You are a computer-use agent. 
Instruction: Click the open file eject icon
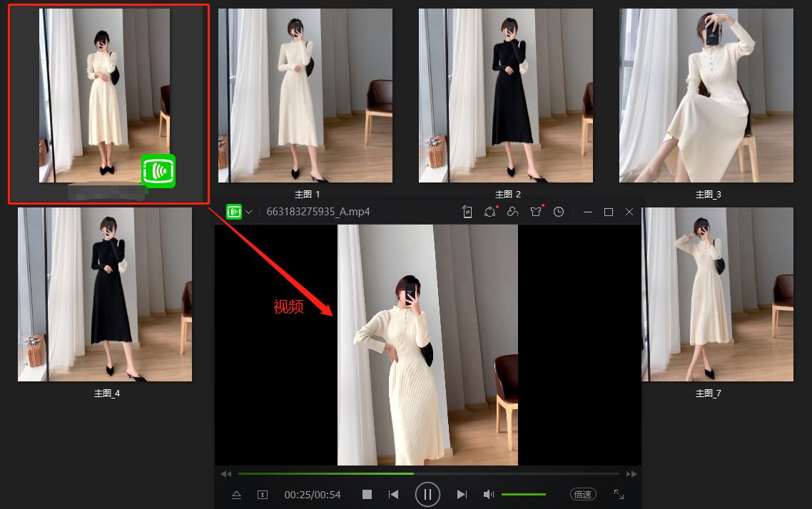coord(237,495)
